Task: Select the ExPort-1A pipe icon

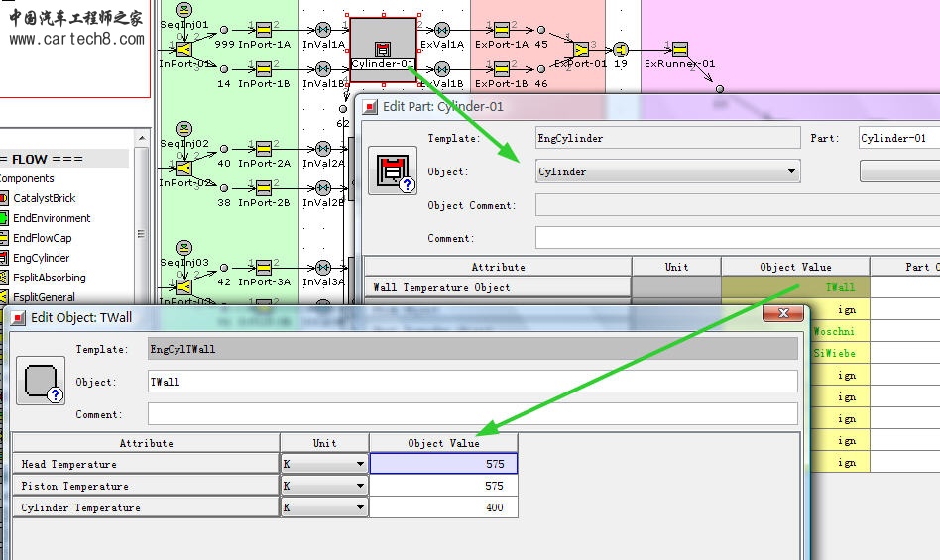Action: 502,30
